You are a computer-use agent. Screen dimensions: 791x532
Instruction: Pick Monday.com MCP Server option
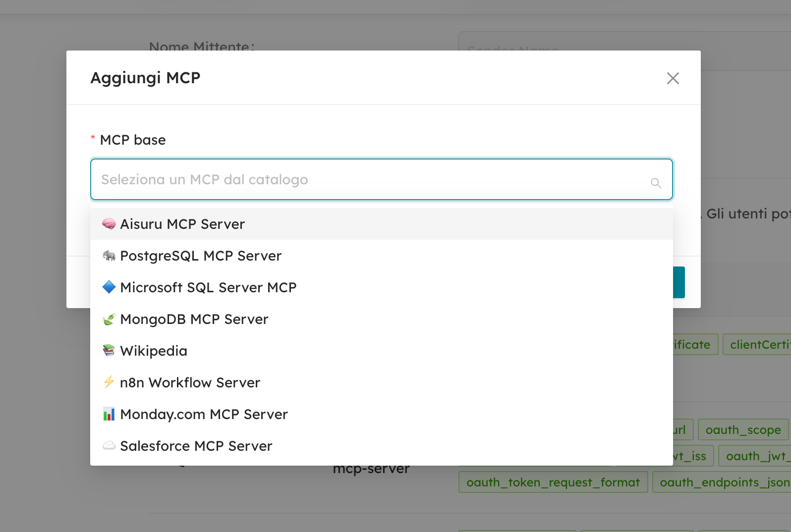[x=381, y=414]
